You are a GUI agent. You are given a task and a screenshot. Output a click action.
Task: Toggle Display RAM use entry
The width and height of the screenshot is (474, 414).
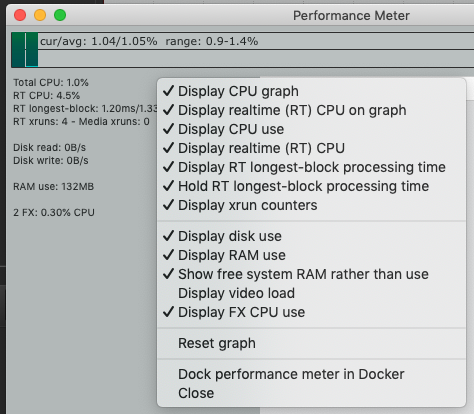[x=311, y=255]
